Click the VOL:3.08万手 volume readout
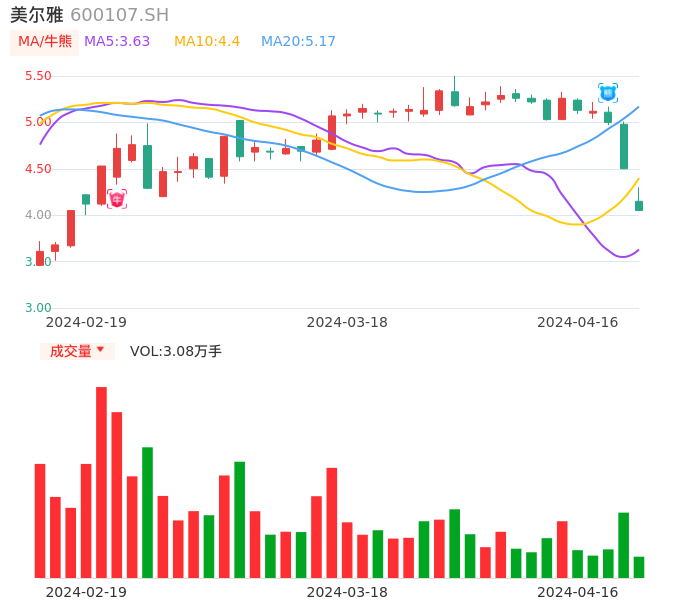 click(x=176, y=351)
